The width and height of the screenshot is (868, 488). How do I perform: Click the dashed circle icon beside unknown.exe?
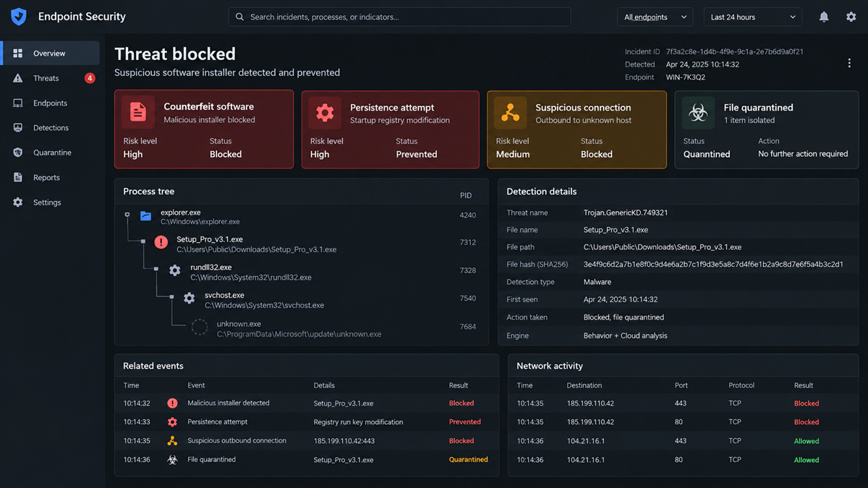pyautogui.click(x=200, y=328)
